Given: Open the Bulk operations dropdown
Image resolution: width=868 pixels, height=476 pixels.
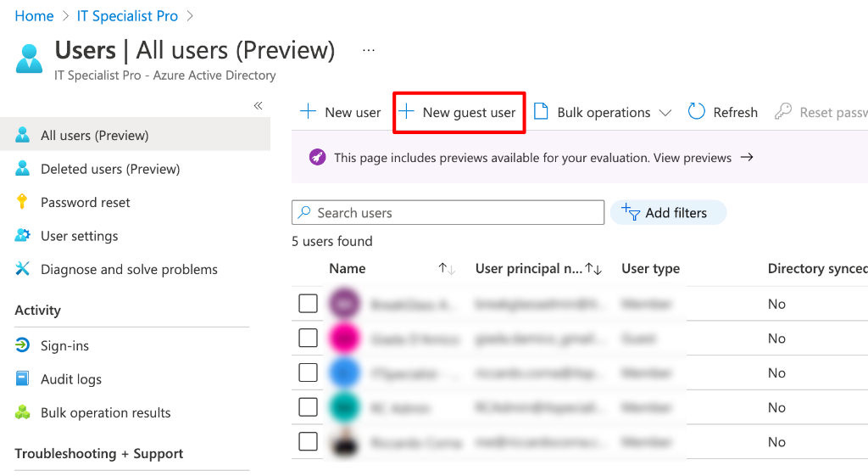Looking at the screenshot, I should tap(603, 113).
